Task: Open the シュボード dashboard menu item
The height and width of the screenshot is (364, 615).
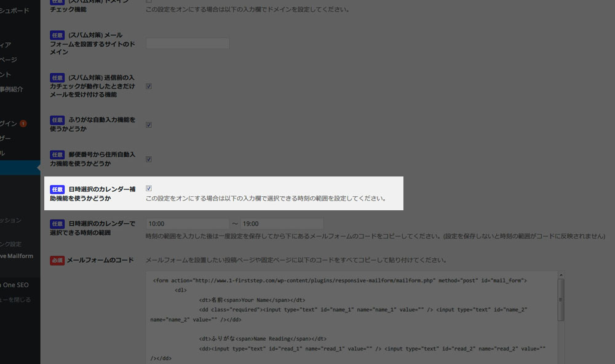Action: pos(15,10)
